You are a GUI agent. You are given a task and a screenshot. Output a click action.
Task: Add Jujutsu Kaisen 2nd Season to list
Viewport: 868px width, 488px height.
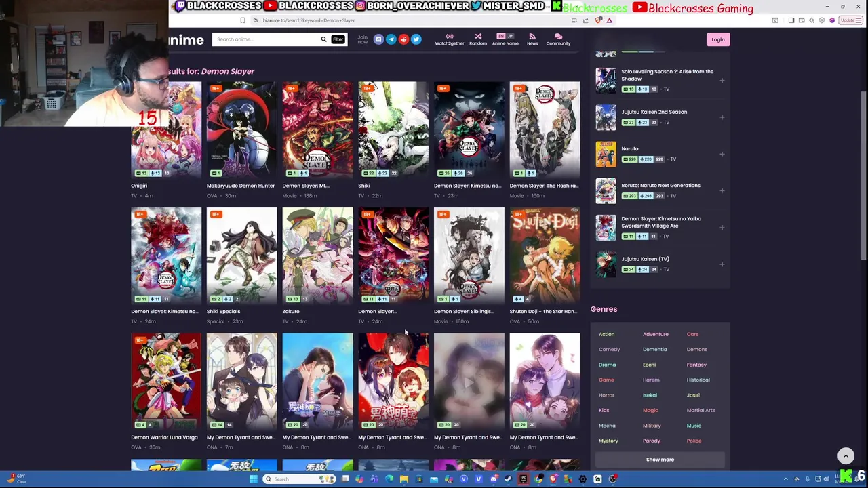(x=722, y=117)
